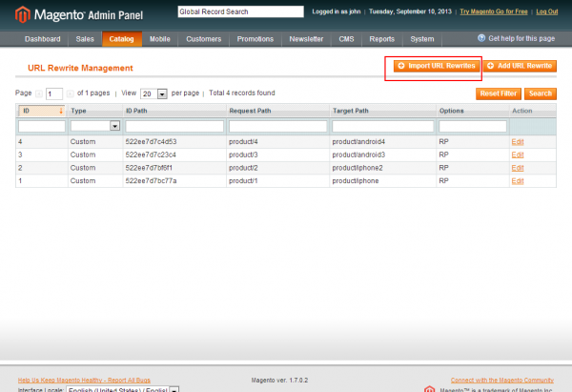The height and width of the screenshot is (392, 572).
Task: Click the URL Rewrite Management heading
Action: (x=80, y=68)
